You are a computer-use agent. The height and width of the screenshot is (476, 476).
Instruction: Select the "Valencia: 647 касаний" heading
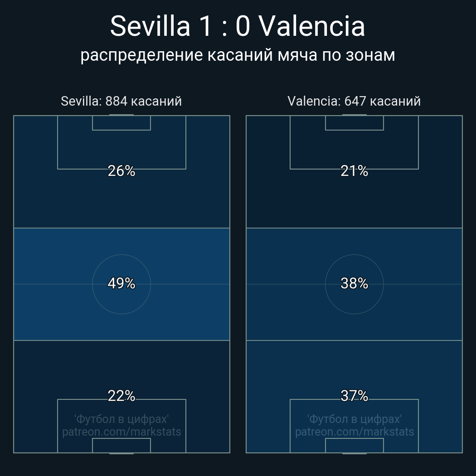coord(354,101)
